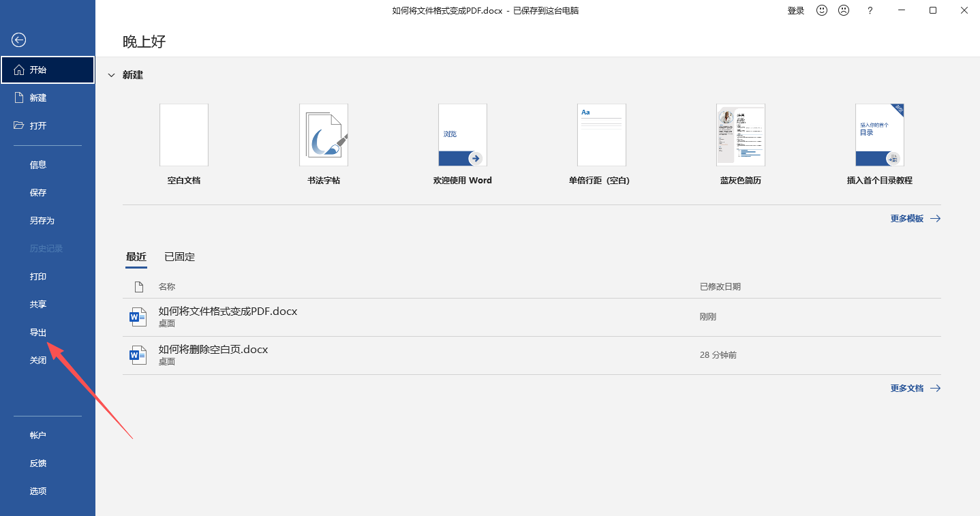980x516 pixels.
Task: Open recent file 如何将删除空白页.docx
Action: [x=532, y=355]
